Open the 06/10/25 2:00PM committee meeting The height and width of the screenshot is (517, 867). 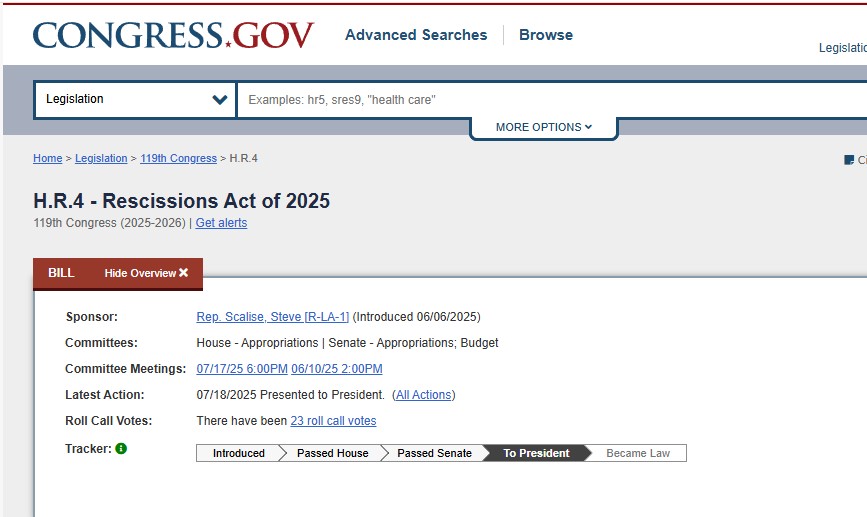(x=337, y=369)
